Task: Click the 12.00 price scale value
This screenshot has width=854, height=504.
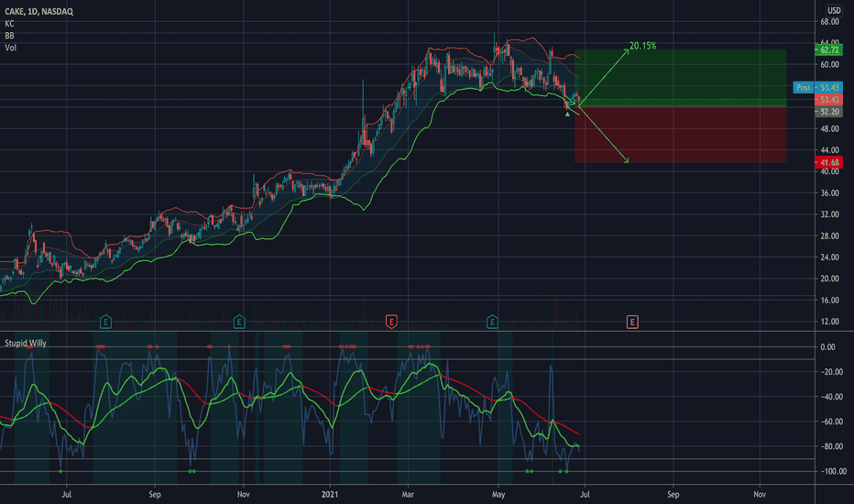Action: pyautogui.click(x=830, y=322)
